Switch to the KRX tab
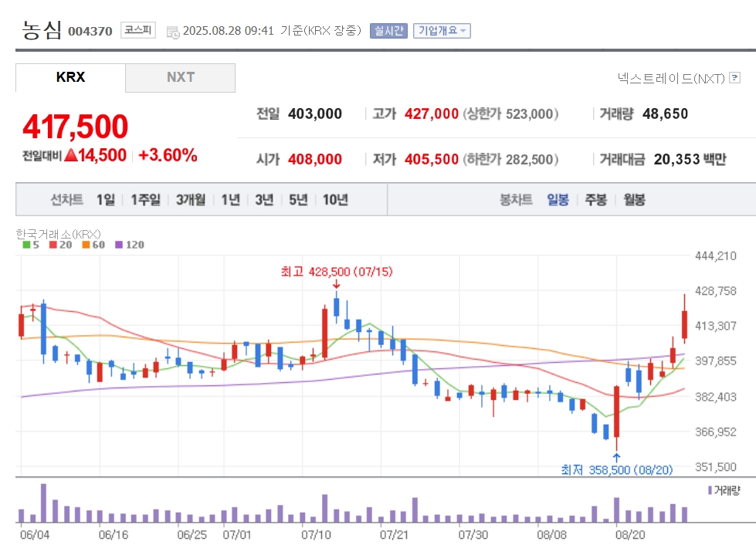This screenshot has width=756, height=552. [x=70, y=77]
